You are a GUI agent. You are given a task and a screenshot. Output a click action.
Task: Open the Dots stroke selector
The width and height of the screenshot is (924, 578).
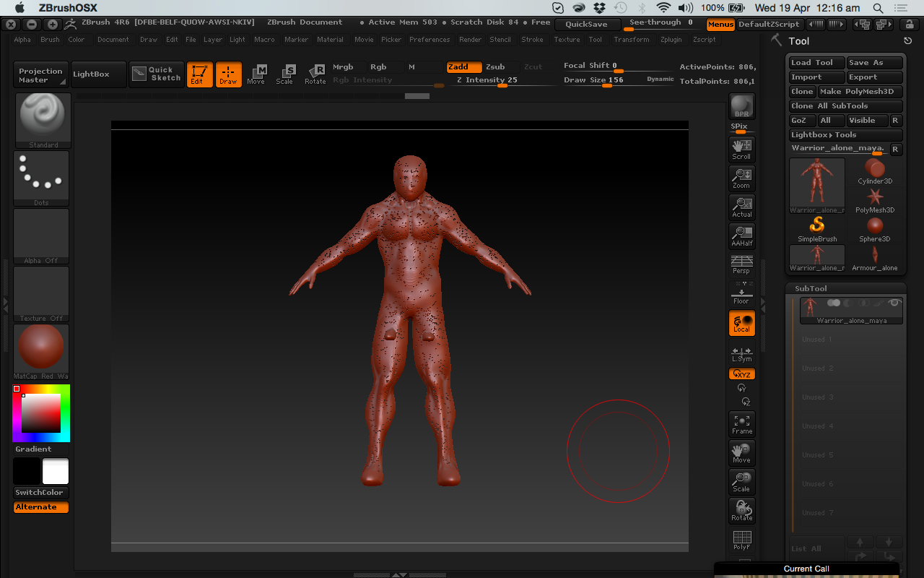pyautogui.click(x=41, y=178)
